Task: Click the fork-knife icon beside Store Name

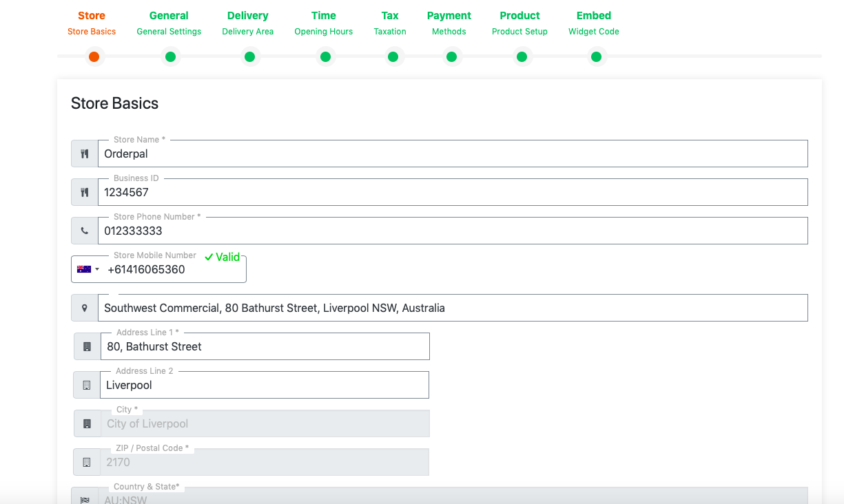Action: pos(85,154)
